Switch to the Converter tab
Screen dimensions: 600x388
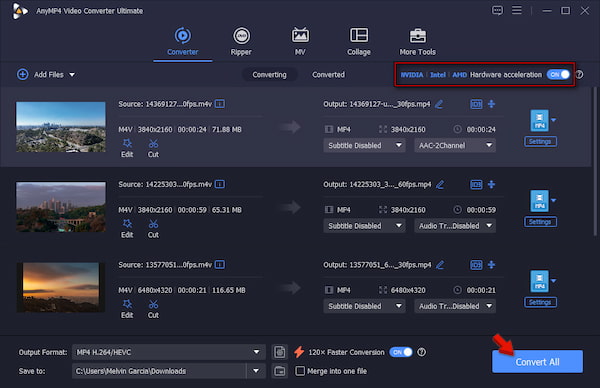(183, 42)
